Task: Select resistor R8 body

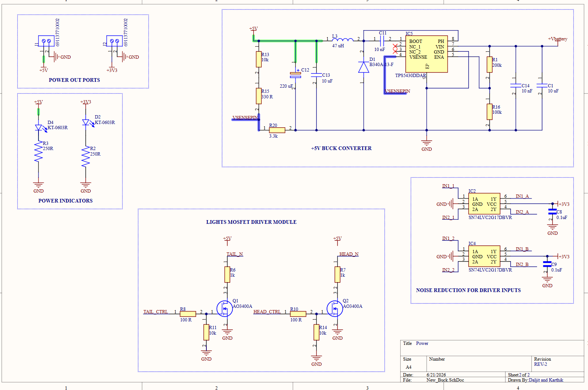Action: click(x=188, y=314)
